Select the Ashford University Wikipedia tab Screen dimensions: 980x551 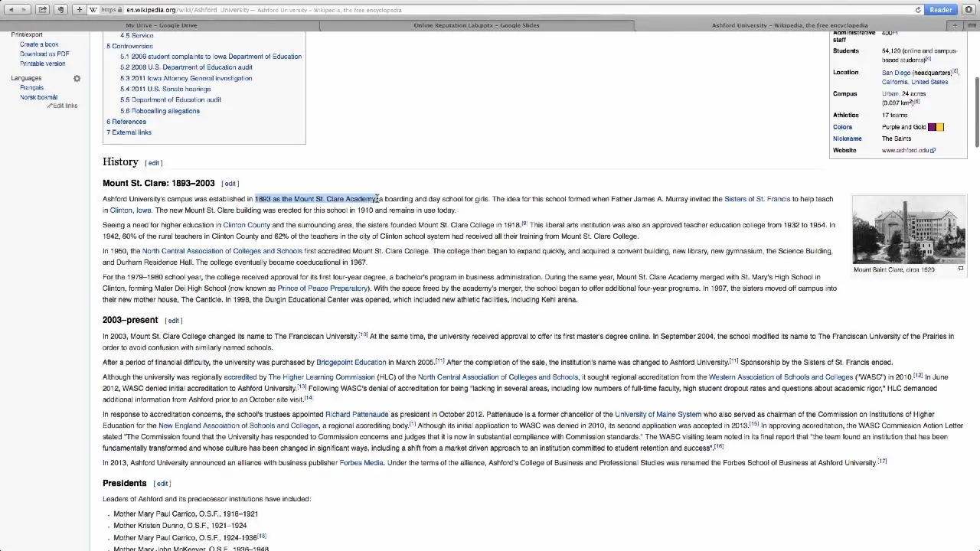pyautogui.click(x=789, y=25)
